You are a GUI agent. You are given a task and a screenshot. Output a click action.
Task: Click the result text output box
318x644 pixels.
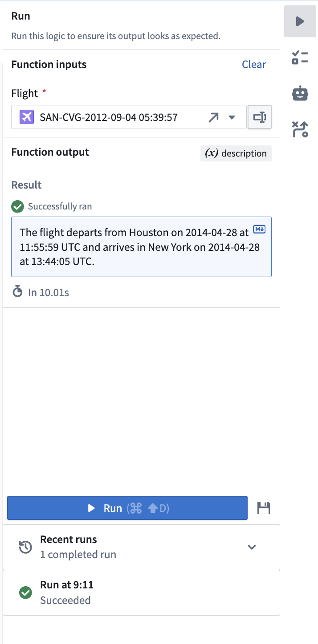(x=141, y=247)
